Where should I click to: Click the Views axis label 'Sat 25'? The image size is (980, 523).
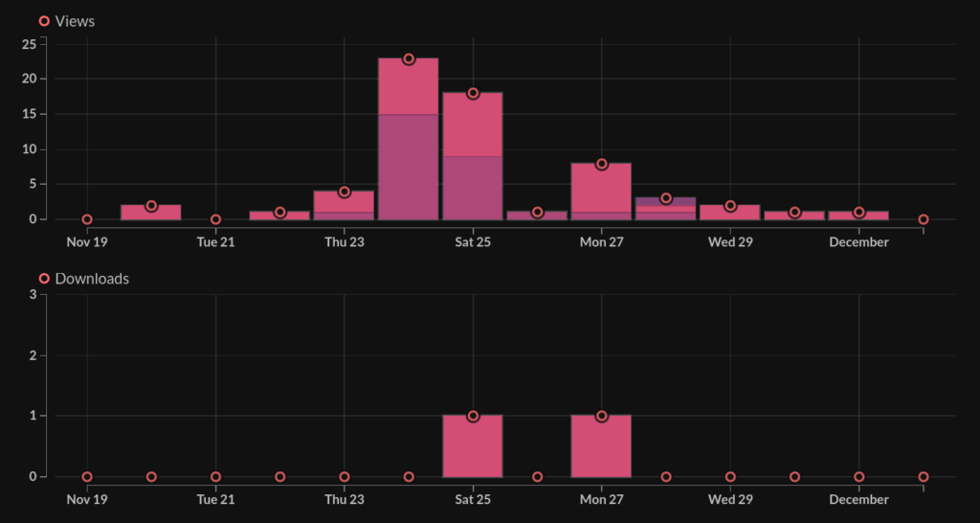click(x=473, y=242)
